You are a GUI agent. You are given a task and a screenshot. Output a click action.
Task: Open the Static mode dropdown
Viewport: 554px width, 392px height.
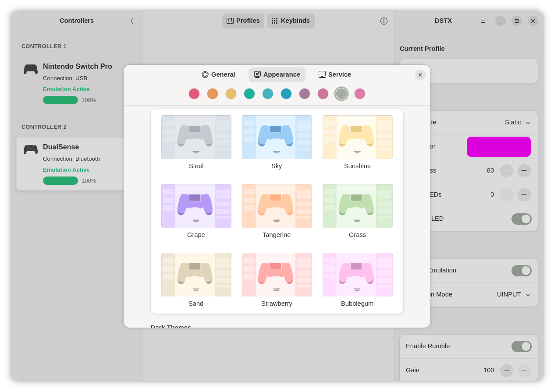(x=518, y=123)
